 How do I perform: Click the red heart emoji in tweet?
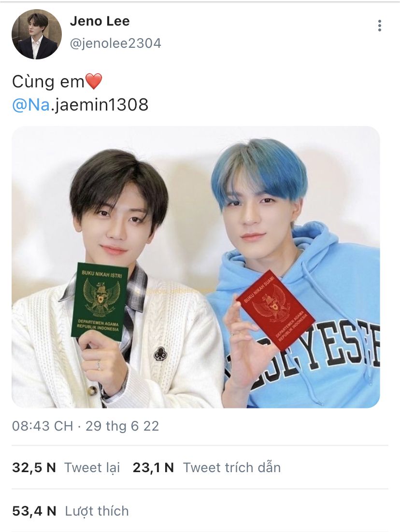pyautogui.click(x=93, y=82)
